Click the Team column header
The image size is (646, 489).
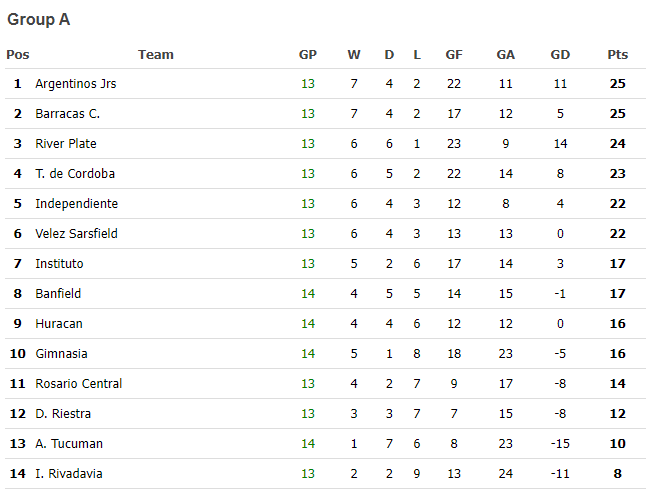point(156,55)
